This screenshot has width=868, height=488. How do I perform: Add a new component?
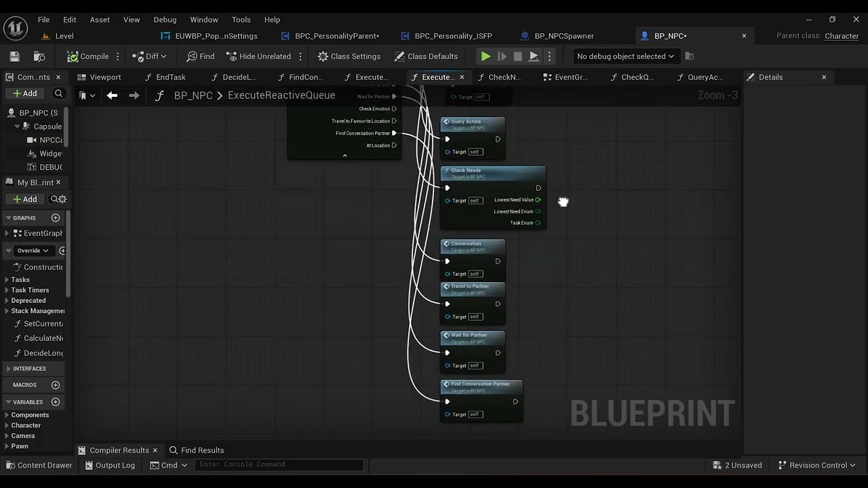[25, 94]
